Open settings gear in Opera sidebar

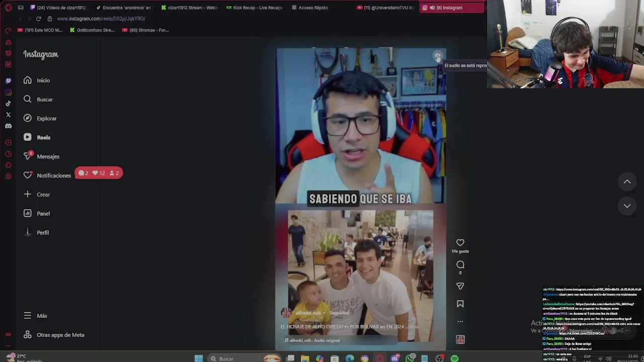coord(8,176)
